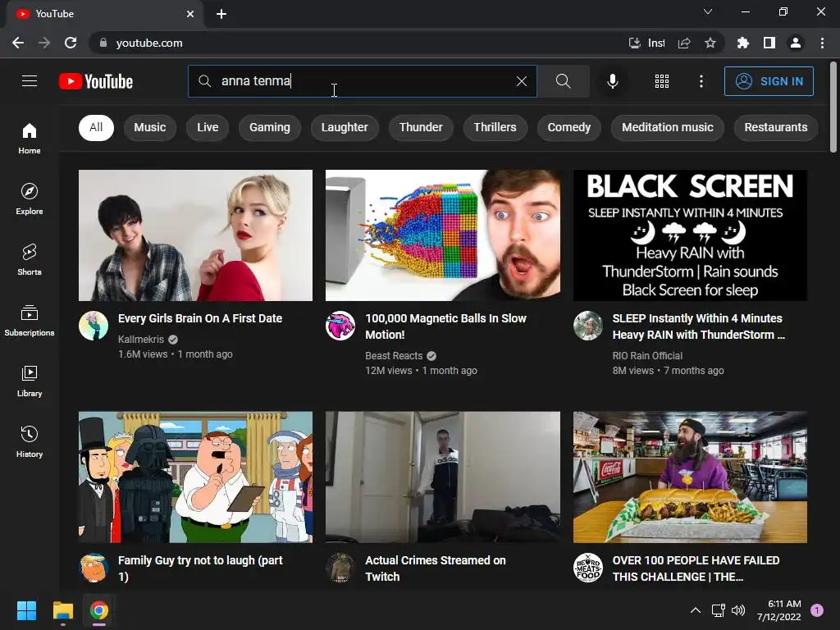Click the address bar URL youtube.com
Screen dimensions: 840x630
[x=149, y=43]
